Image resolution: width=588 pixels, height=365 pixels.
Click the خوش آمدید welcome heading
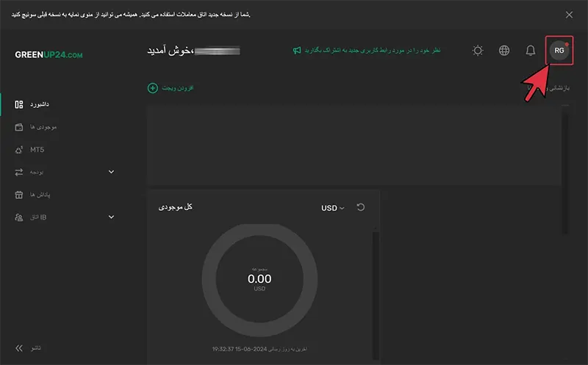(171, 51)
